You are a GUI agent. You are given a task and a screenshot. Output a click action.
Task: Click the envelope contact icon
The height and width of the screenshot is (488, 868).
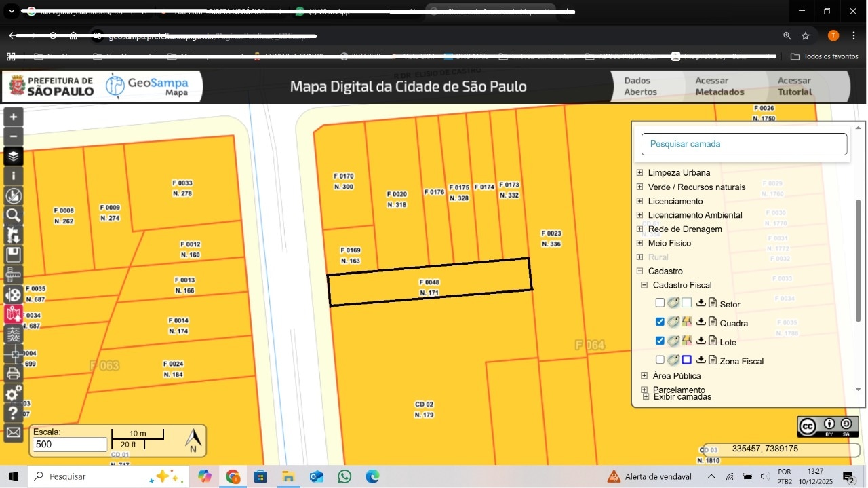[x=13, y=432]
